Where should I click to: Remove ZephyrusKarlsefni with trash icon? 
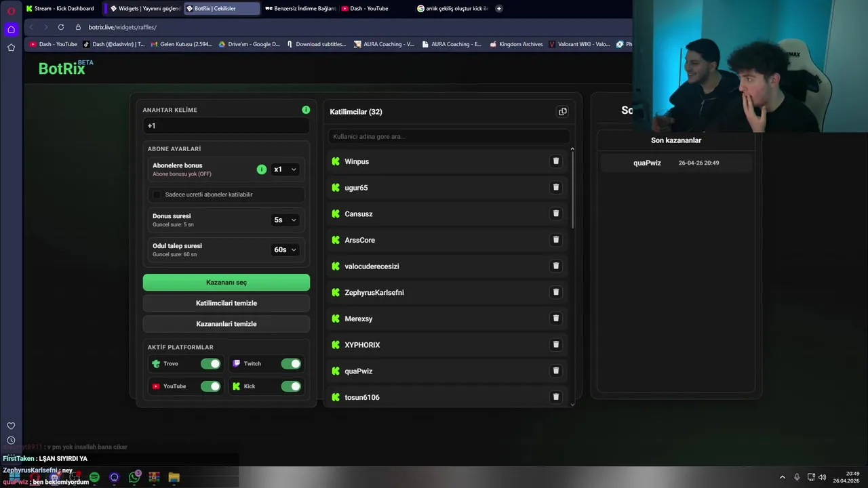click(556, 292)
